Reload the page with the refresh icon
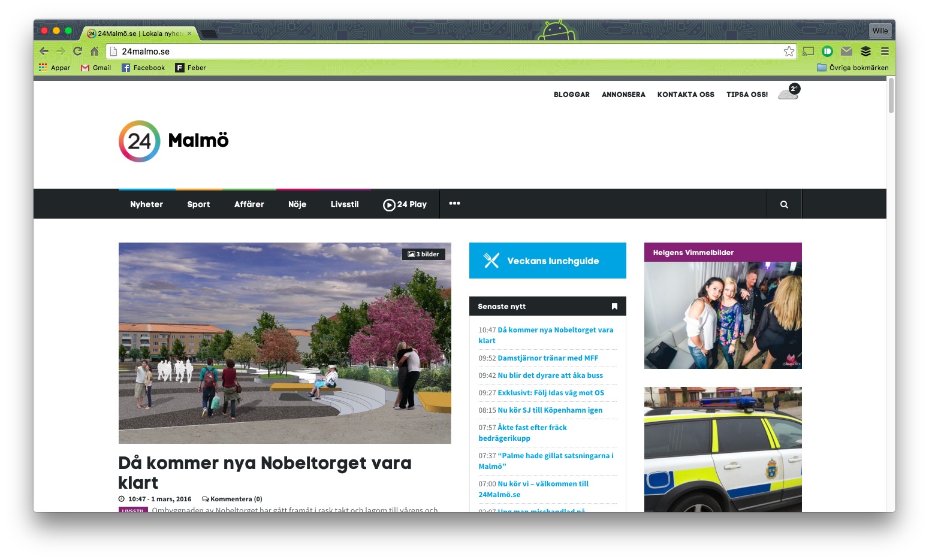Image resolution: width=929 pixels, height=560 pixels. pyautogui.click(x=77, y=52)
